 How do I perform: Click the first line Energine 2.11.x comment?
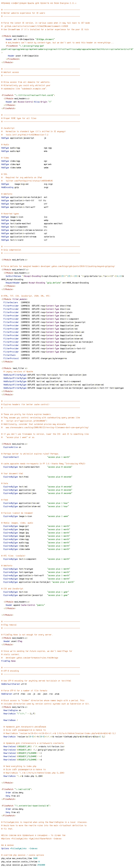39,3
